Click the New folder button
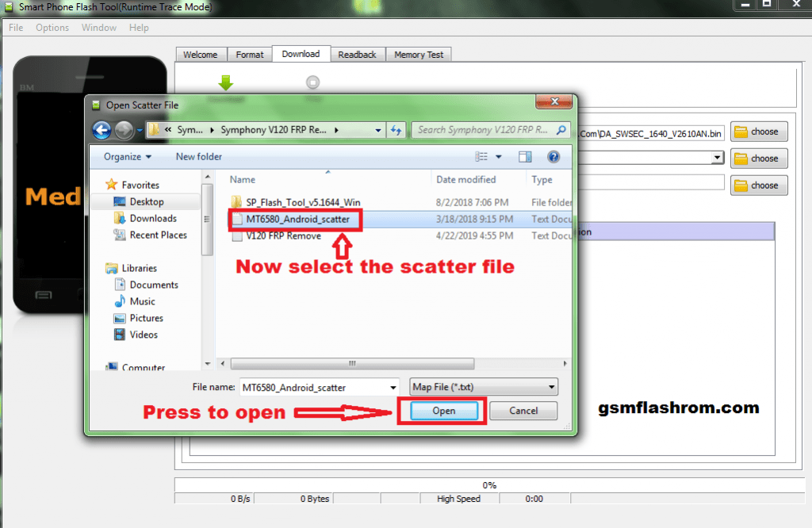 pyautogui.click(x=199, y=157)
